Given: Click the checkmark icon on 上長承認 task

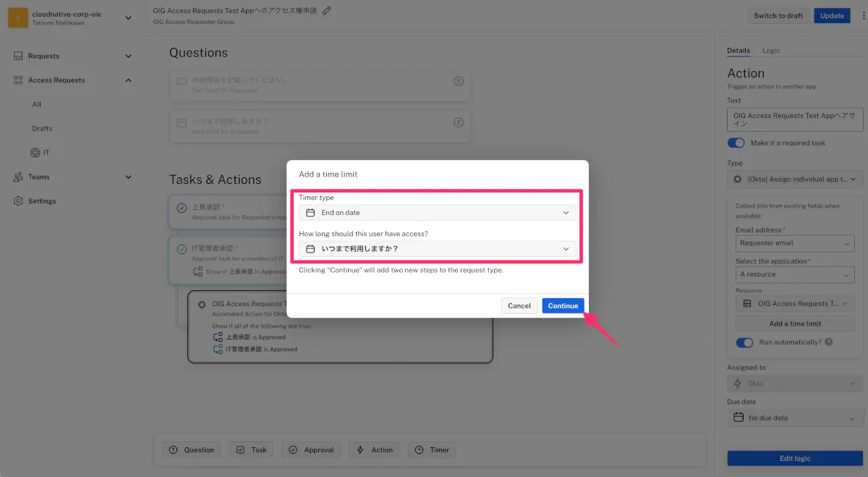Looking at the screenshot, I should coord(182,208).
